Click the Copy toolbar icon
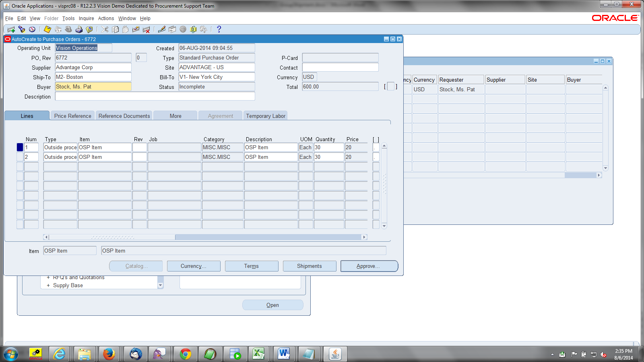 [115, 29]
